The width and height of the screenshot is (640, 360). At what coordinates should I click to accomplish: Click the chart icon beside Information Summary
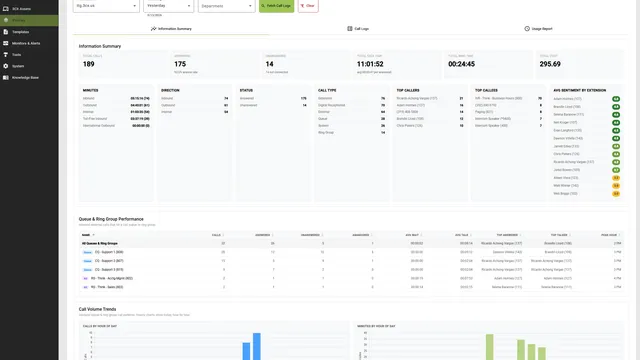pyautogui.click(x=153, y=29)
